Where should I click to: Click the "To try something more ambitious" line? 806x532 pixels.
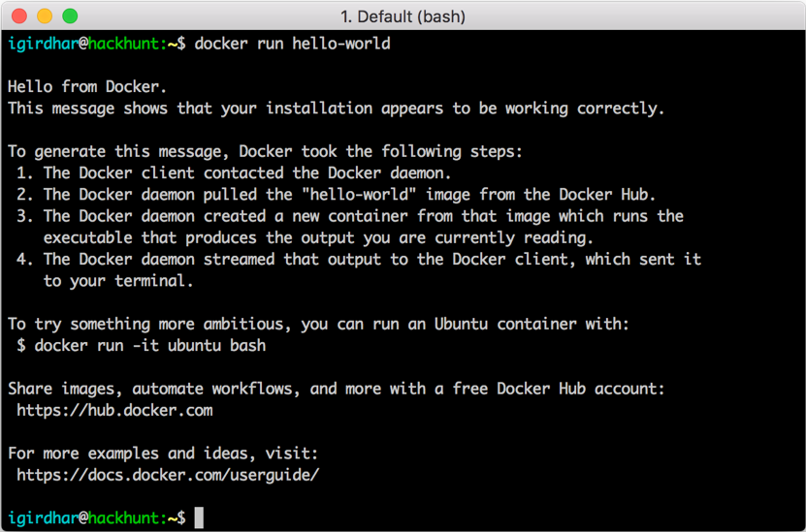pos(319,324)
